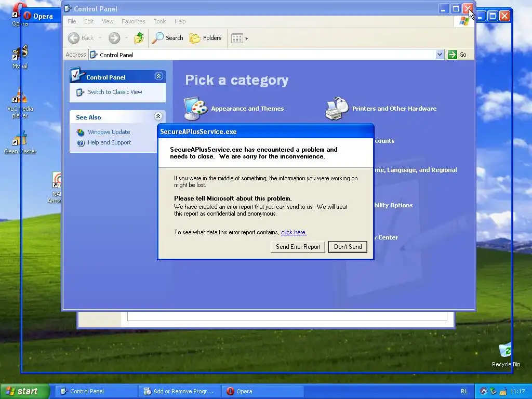Click Windows flag logo in Control Panel
Image resolution: width=532 pixels, height=399 pixels.
pos(464,21)
